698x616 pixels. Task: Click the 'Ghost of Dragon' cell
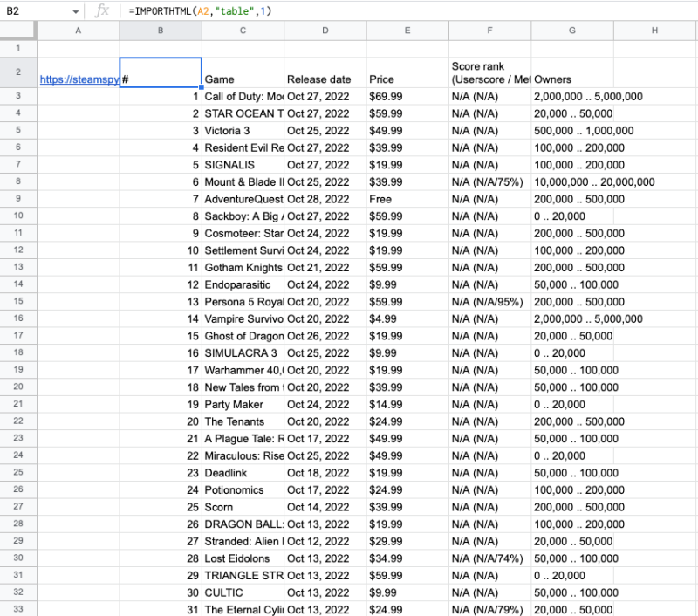tap(243, 336)
